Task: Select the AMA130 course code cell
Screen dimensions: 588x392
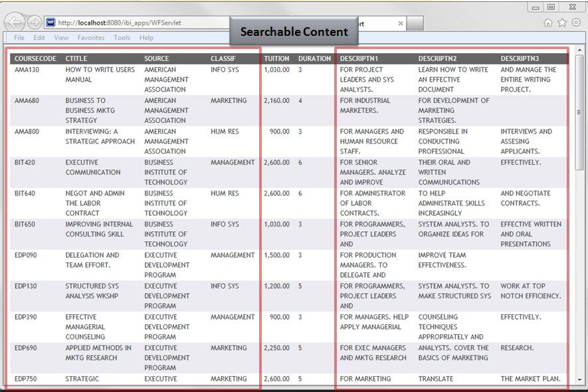Action: (x=27, y=70)
